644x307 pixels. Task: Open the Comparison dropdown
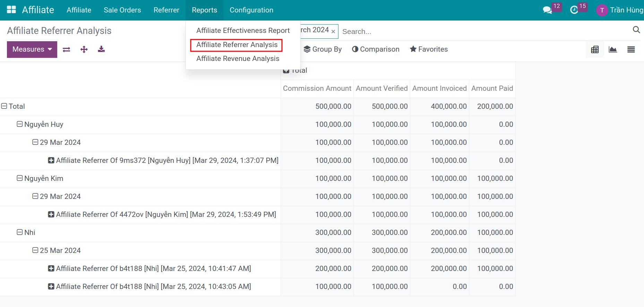coord(376,49)
